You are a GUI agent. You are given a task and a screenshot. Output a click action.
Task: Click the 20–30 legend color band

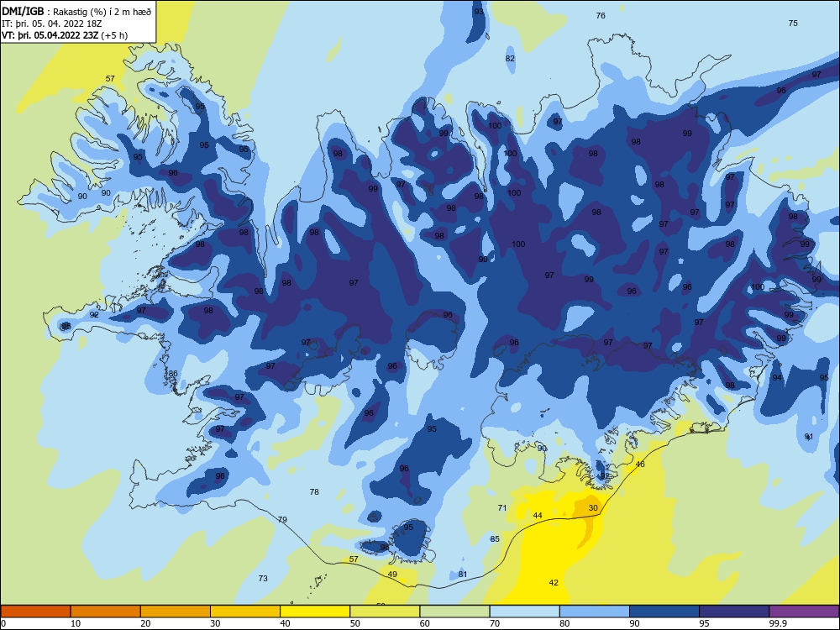176,612
